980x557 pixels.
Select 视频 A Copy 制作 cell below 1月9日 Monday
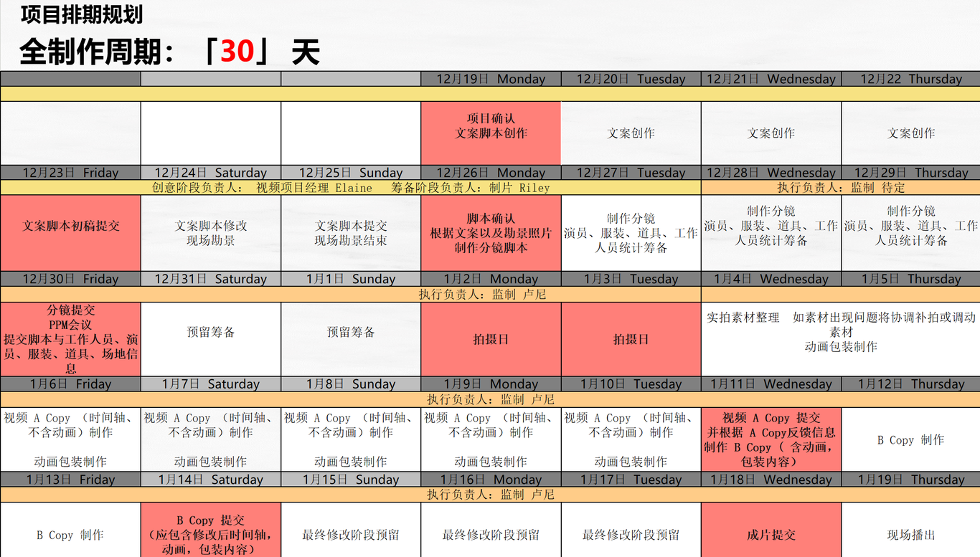[x=491, y=439]
